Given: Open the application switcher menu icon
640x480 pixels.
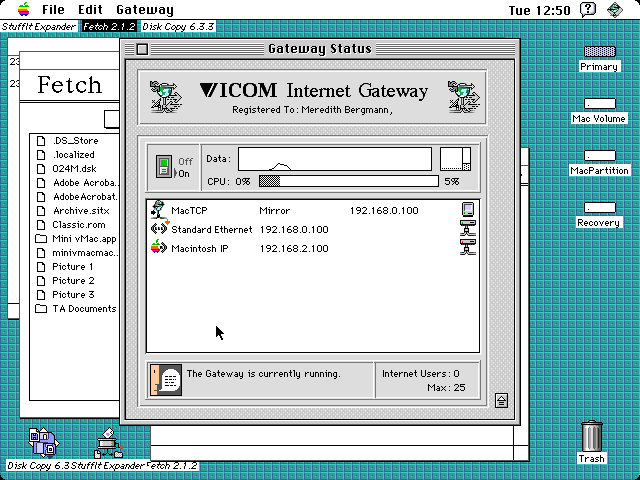Looking at the screenshot, I should (x=615, y=9).
